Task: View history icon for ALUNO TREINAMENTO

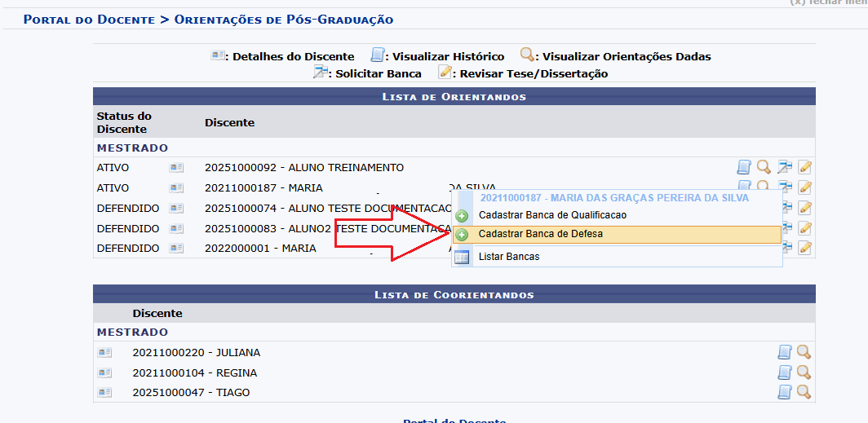Action: (x=743, y=168)
